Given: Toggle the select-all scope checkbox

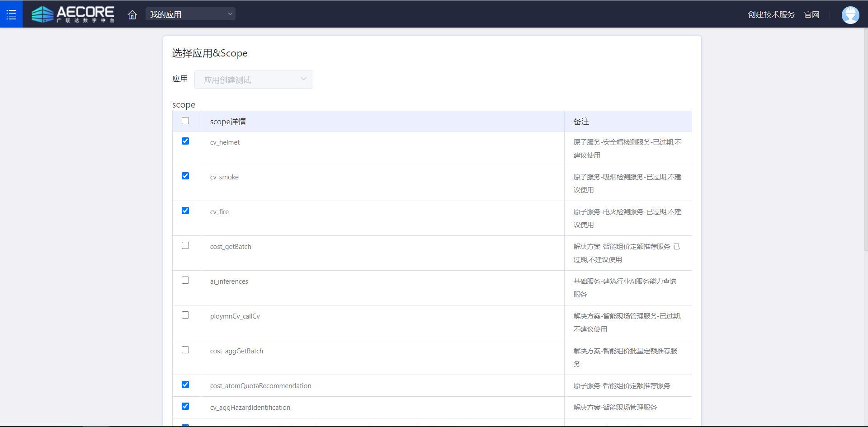Looking at the screenshot, I should click(x=185, y=121).
